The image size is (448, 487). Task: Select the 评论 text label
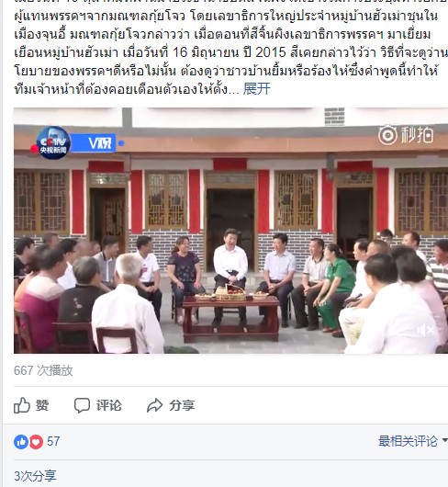(109, 405)
